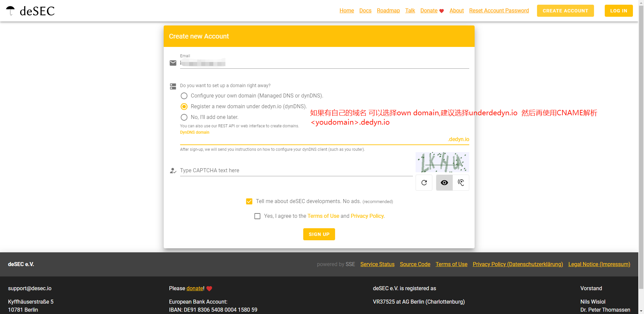The height and width of the screenshot is (314, 644).
Task: Click the envelope icon beside Email
Action: (x=173, y=63)
